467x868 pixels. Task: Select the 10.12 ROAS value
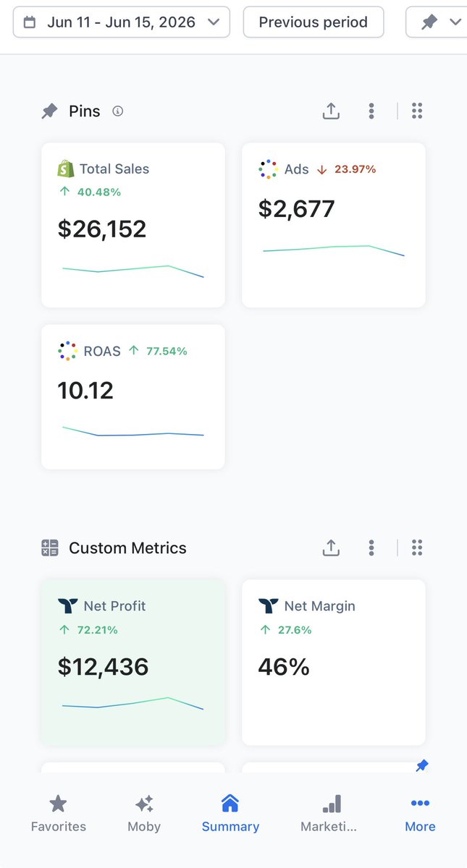(86, 391)
